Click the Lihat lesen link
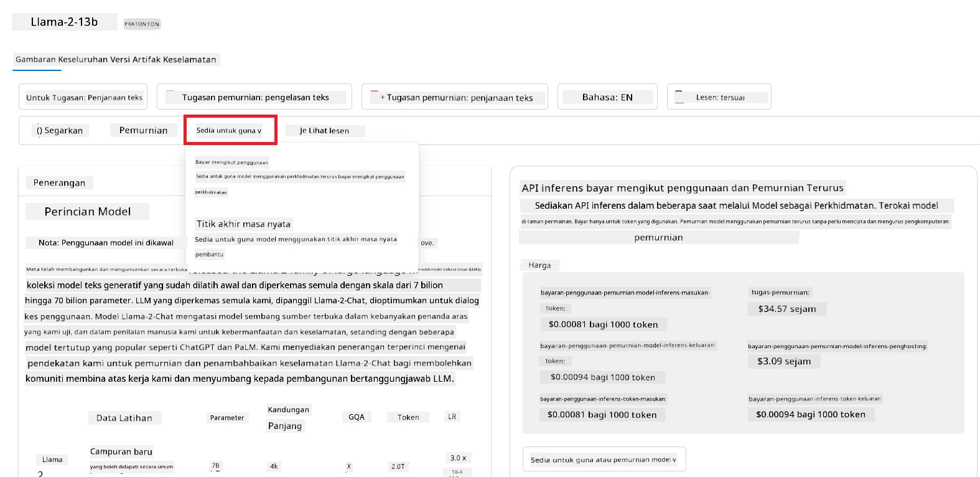This screenshot has height=477, width=980. (x=325, y=131)
